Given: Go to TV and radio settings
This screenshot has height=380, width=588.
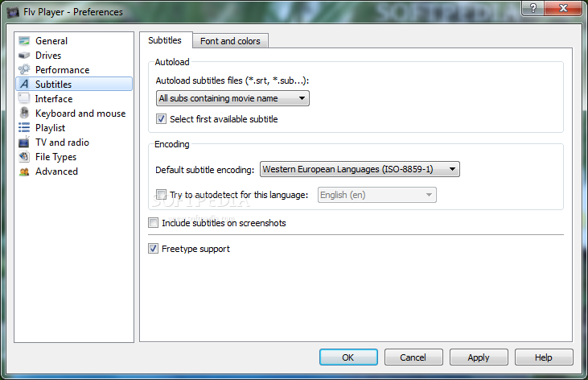Looking at the screenshot, I should tap(62, 142).
